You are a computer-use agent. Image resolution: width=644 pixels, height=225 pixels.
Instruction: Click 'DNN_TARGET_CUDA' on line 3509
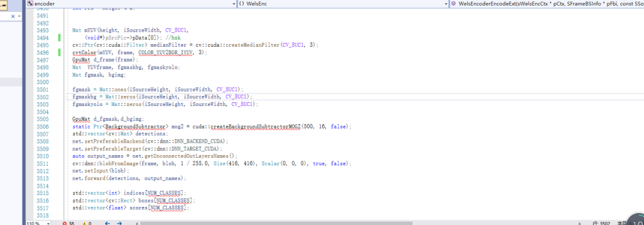click(197, 149)
